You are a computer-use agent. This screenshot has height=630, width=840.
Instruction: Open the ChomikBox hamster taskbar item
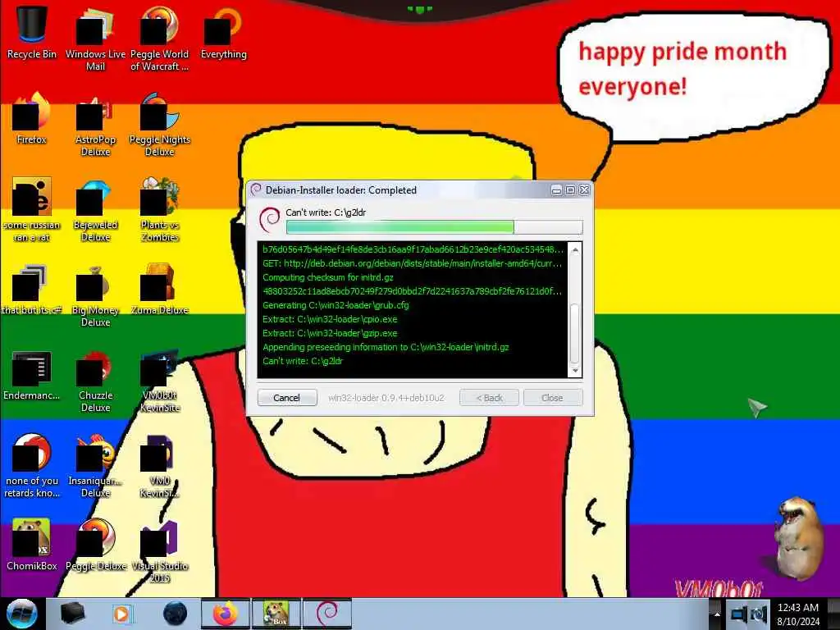[276, 614]
